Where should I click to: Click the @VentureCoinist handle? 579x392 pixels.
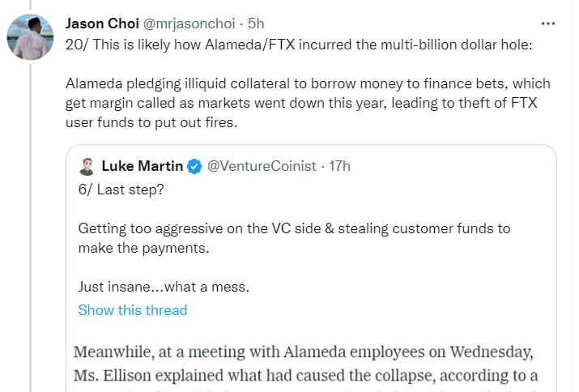tap(261, 167)
